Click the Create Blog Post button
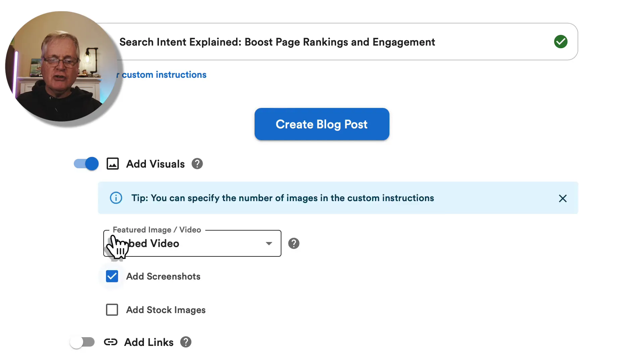Viewport: 644px width, 362px height. click(x=322, y=124)
